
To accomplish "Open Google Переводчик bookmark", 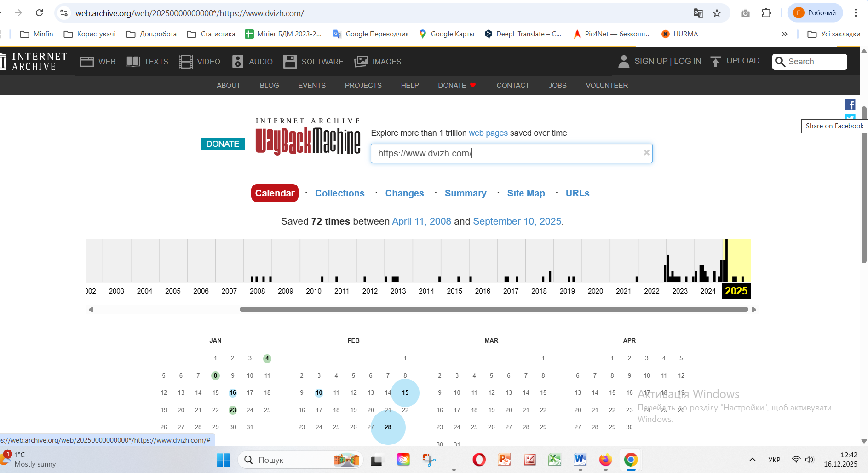I will [x=371, y=34].
